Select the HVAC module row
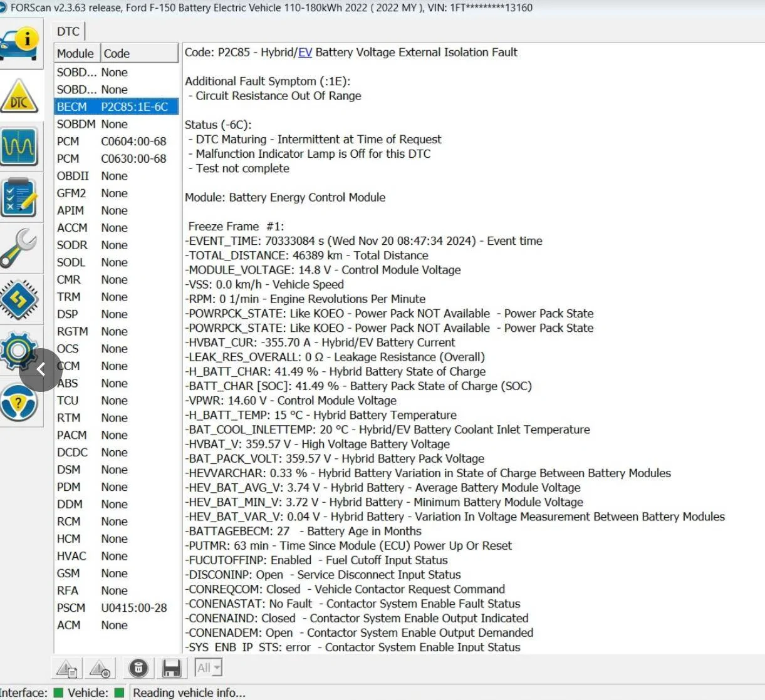This screenshot has width=765, height=700. (x=117, y=555)
